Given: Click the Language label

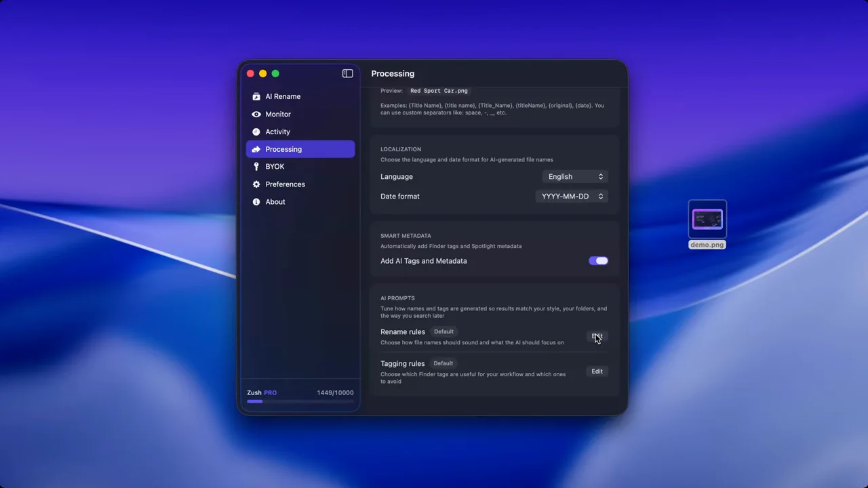Looking at the screenshot, I should point(397,176).
